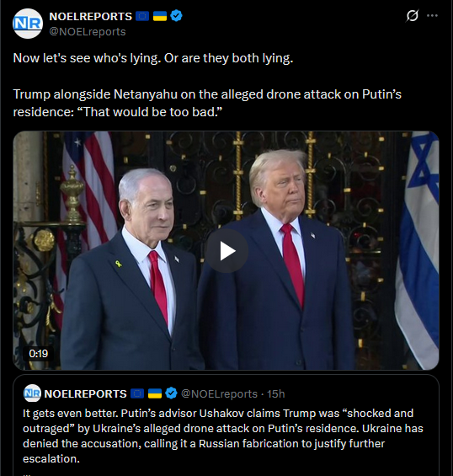Viewport: 453px width, 476px height.
Task: Click the Grok slash-circle icon
Action: [412, 15]
